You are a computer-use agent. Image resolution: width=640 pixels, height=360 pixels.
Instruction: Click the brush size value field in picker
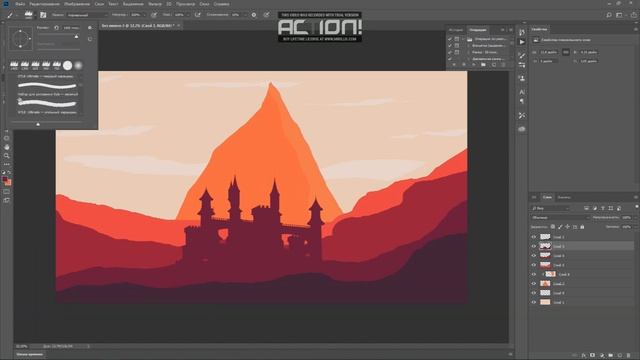tap(72, 28)
